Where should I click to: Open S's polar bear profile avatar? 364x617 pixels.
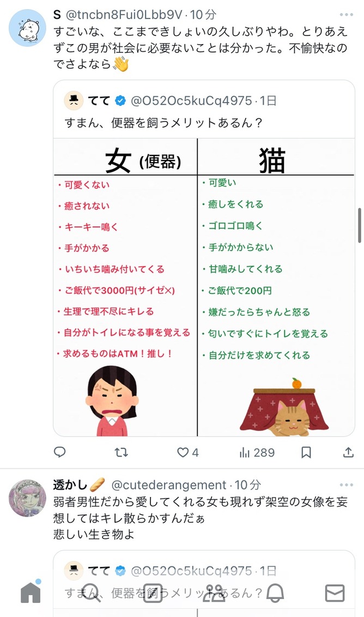click(x=27, y=28)
